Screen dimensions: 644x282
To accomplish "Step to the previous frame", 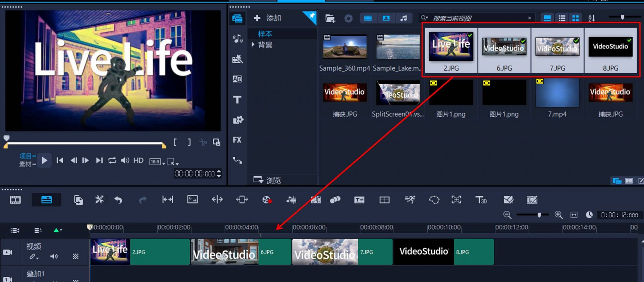I will [73, 160].
